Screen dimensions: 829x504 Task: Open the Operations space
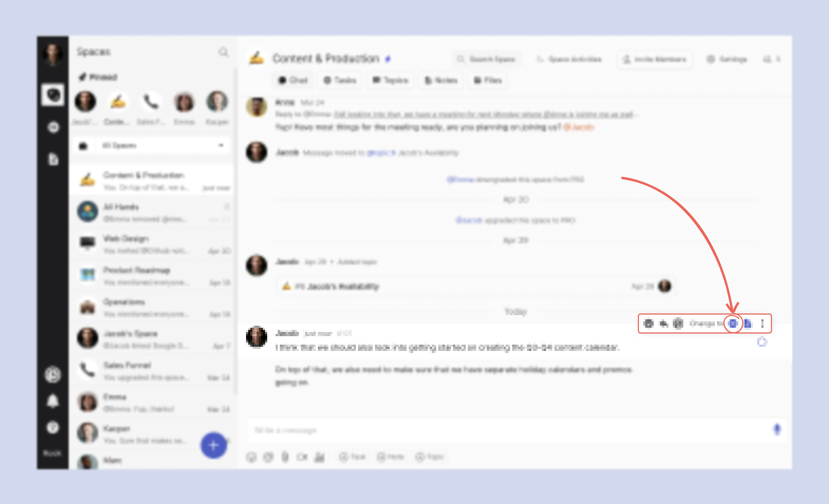tap(152, 307)
